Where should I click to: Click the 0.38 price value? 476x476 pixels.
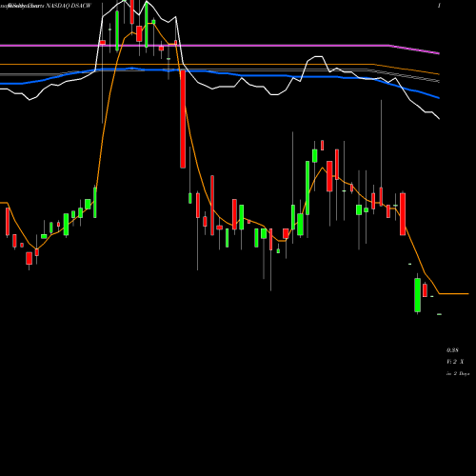point(452,350)
